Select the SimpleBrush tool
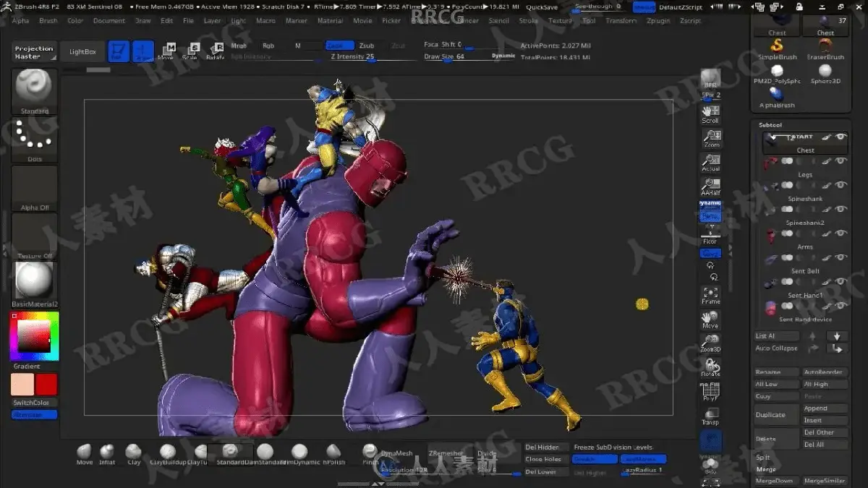 pos(778,49)
